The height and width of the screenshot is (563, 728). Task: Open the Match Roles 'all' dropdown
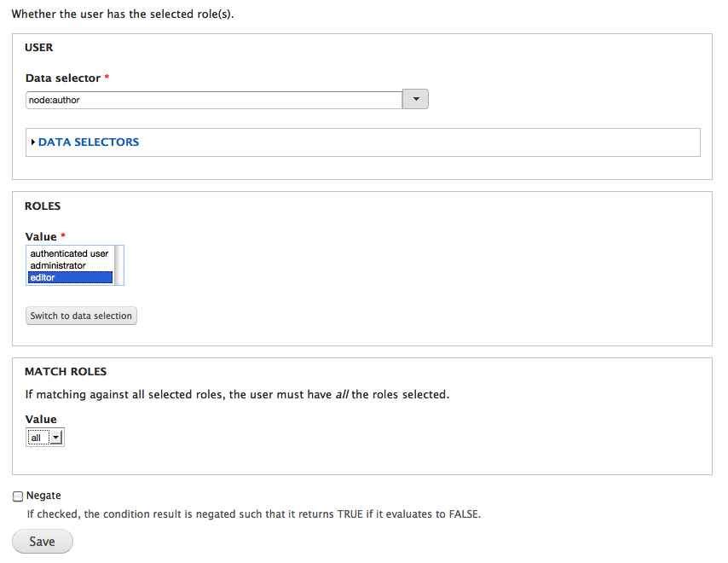point(45,438)
